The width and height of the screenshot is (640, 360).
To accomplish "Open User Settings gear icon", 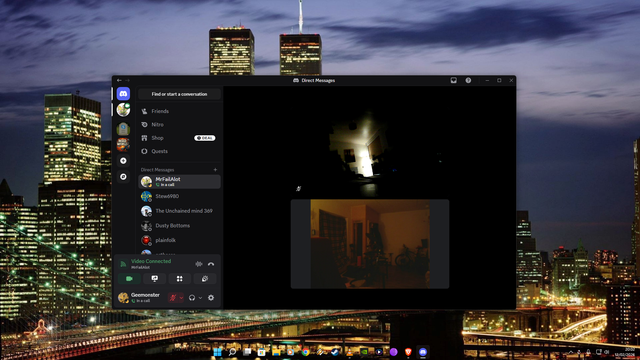I will pos(211,298).
